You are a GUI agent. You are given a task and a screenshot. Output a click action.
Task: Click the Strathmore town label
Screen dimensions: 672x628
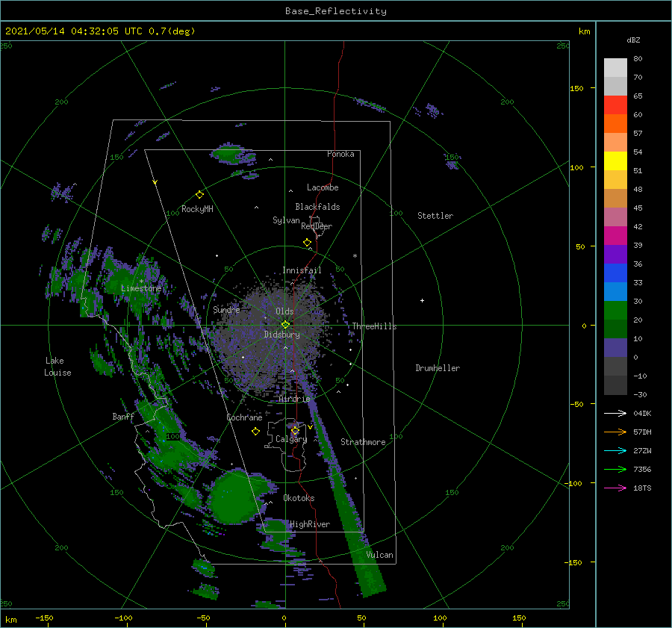(x=363, y=442)
